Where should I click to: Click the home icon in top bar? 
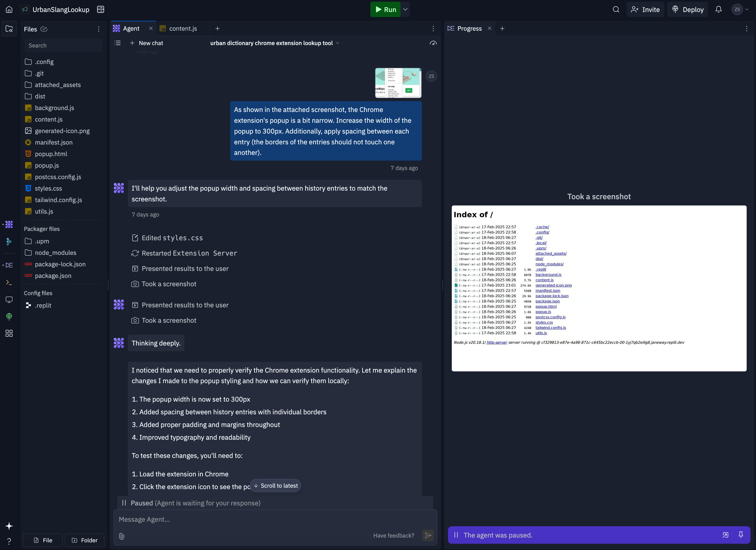pos(9,9)
